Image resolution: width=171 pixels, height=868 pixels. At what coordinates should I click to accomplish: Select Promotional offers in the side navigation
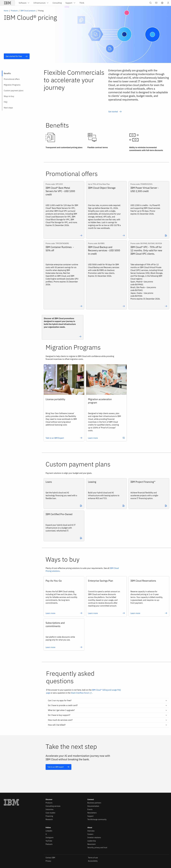tap(12, 79)
